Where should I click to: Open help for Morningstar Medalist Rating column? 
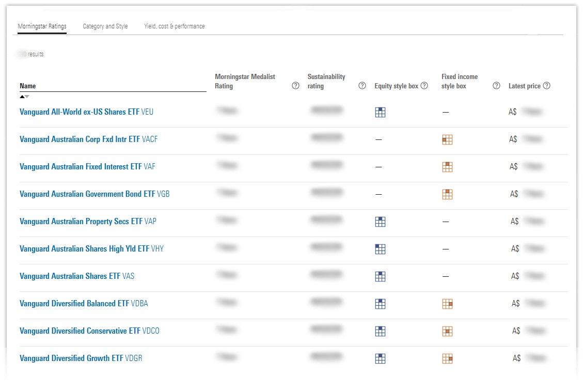pos(295,86)
